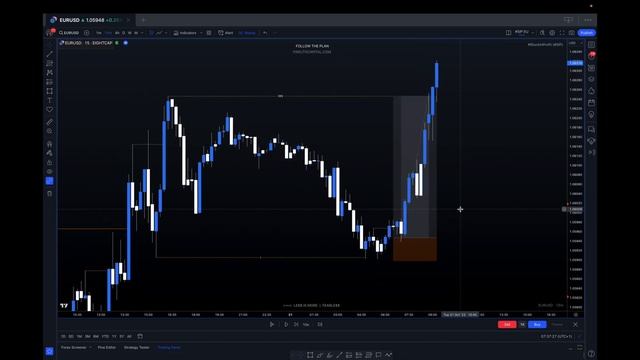
Task: Click the blue Buy button
Action: click(537, 324)
